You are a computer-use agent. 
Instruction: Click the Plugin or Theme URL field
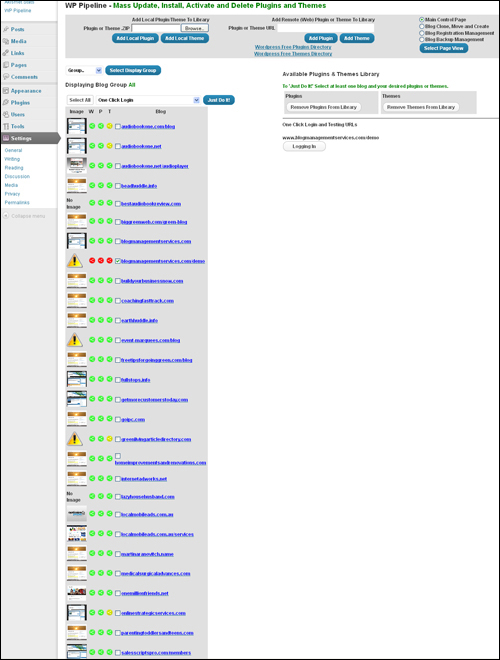pos(325,28)
